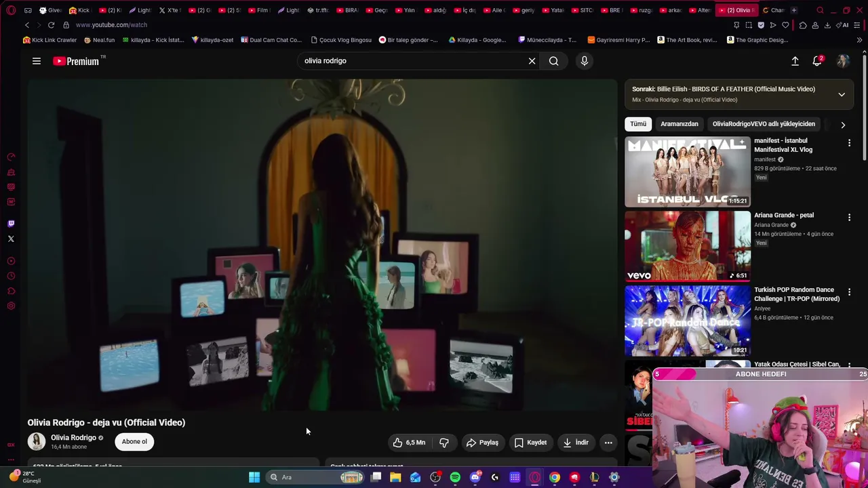Open the YouTube hamburger guide menu
868x488 pixels.
[37, 61]
